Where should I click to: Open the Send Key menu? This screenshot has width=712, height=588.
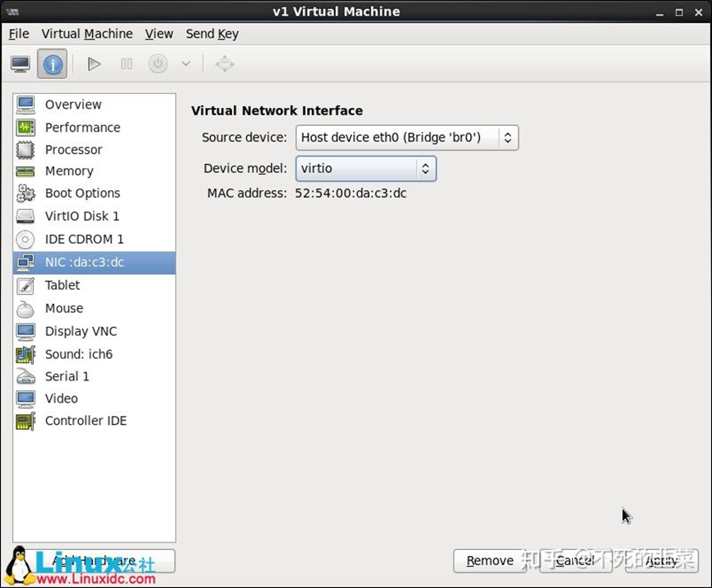point(212,34)
